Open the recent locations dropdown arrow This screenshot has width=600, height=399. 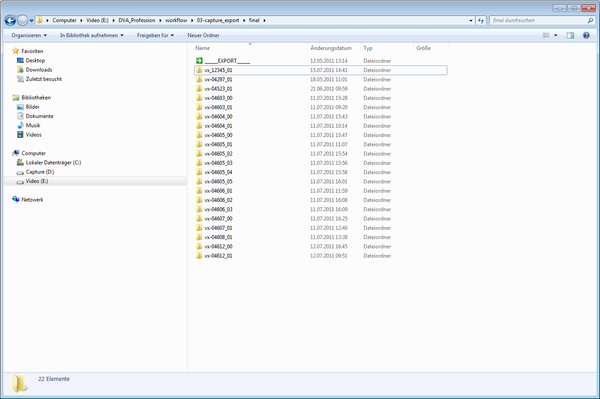31,20
